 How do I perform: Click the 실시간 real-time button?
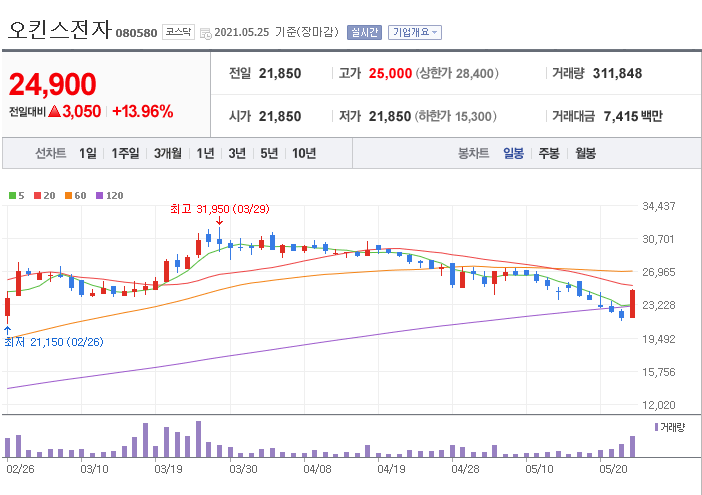click(364, 32)
